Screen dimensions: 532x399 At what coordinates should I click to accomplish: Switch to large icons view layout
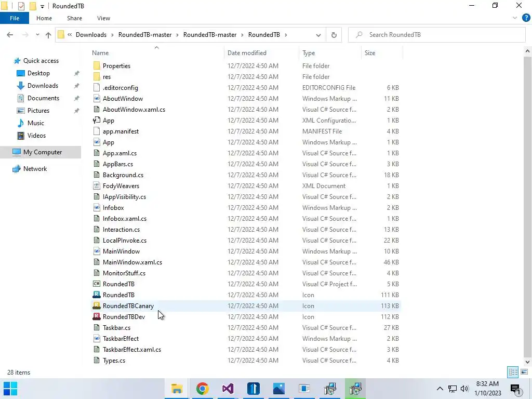(524, 372)
